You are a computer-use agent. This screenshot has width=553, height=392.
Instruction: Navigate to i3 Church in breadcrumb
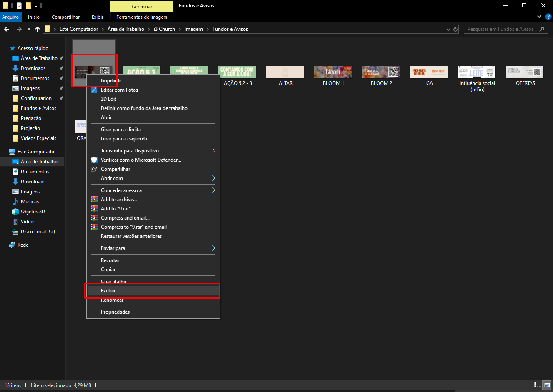click(x=164, y=29)
